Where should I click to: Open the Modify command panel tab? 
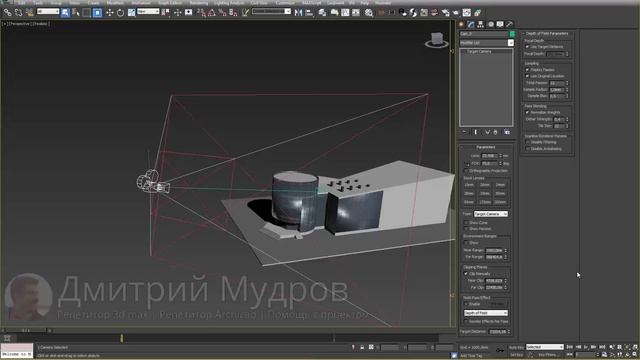471,24
